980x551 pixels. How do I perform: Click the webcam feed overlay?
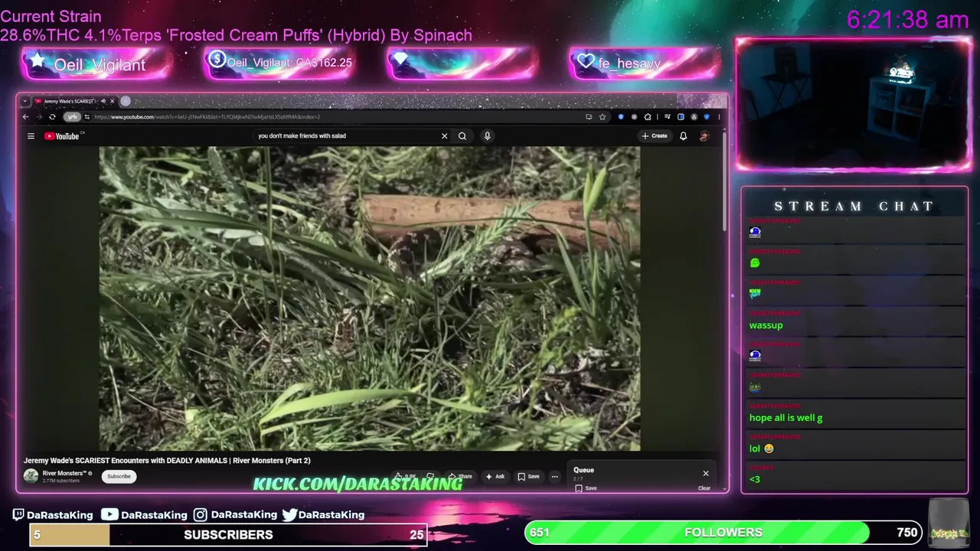[x=854, y=103]
